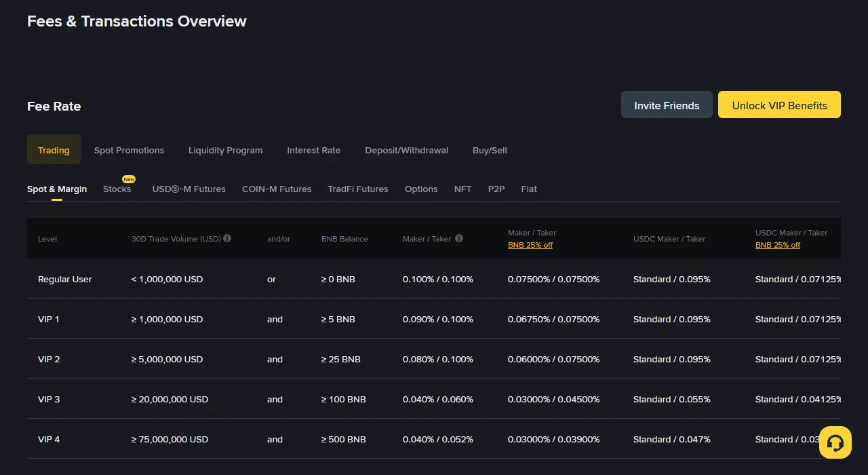Click the 0.07500% / 0.07500% discounted fee cell
Screen dimensions: 868x475
(x=554, y=279)
